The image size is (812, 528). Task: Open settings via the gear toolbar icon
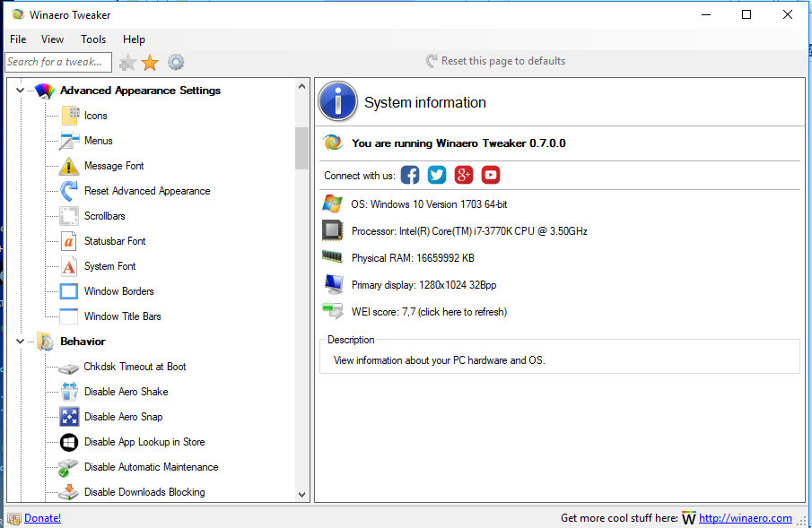click(x=176, y=62)
